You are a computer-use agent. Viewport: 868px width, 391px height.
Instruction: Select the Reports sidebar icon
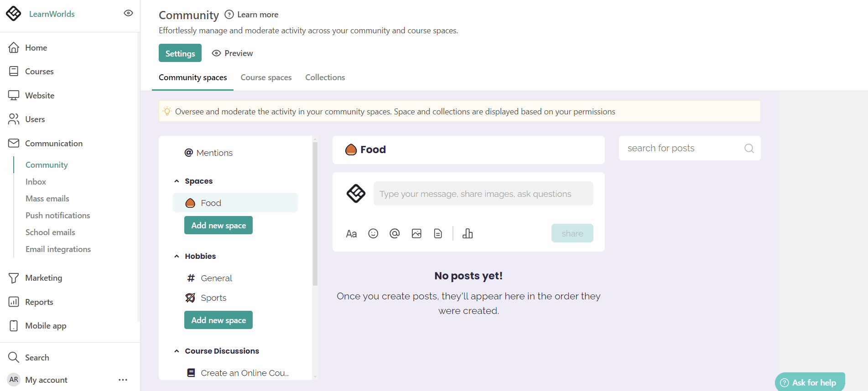click(x=14, y=302)
